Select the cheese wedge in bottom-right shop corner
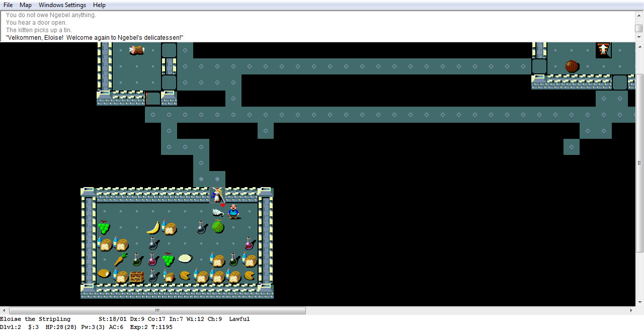 250,276
